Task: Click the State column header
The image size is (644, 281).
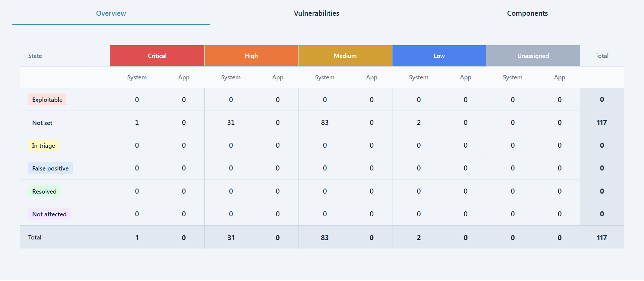Action: [x=35, y=56]
